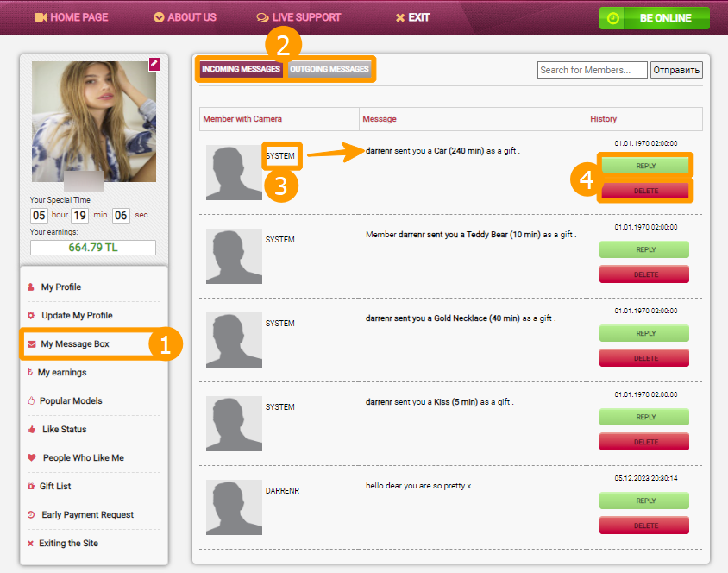This screenshot has width=728, height=573.
Task: Click the thumbs-up icon beside Popular Models
Action: [x=31, y=401]
